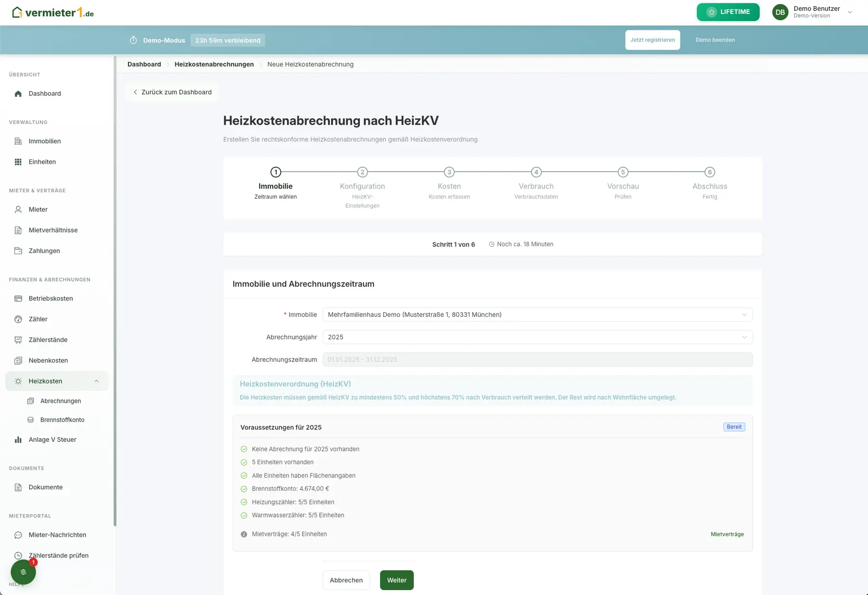
Task: Click the info icon beside Mietverträge: 4/5 Einheiten
Action: [244, 534]
